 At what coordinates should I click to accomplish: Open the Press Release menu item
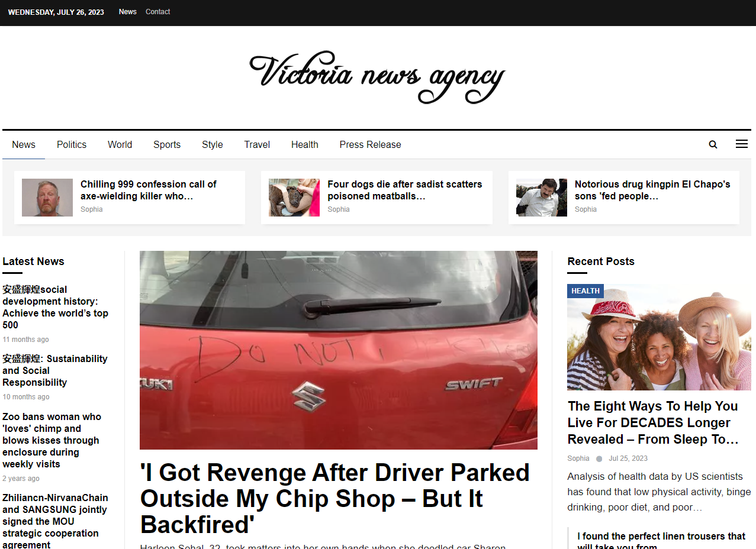(370, 144)
